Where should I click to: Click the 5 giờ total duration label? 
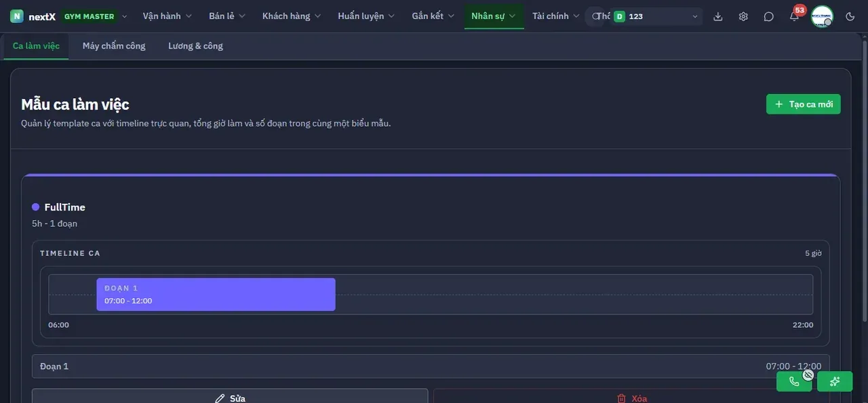(x=813, y=253)
